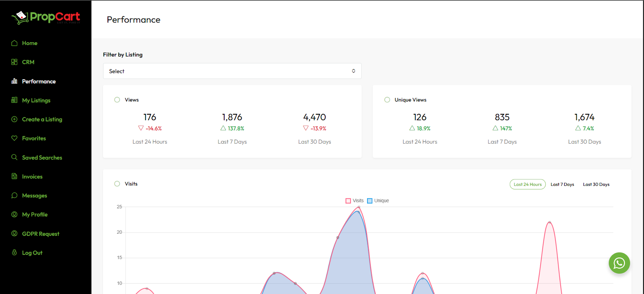Click the chart peak point near 25

[x=359, y=207]
